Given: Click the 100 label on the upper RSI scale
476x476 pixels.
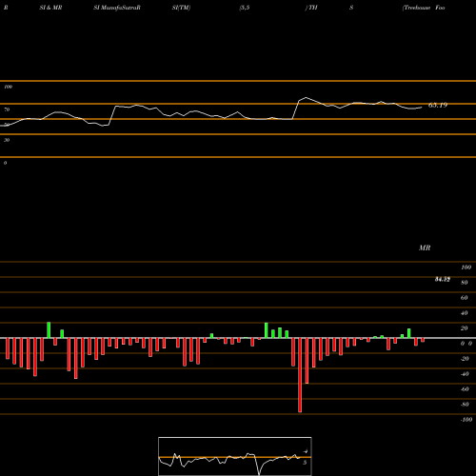Looking at the screenshot, I should click(x=8, y=87).
